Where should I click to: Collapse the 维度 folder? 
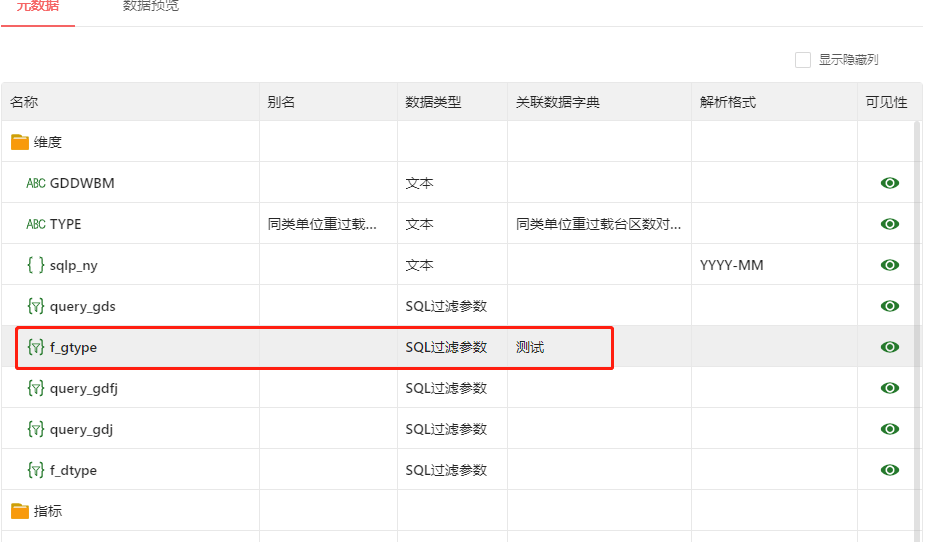click(x=20, y=143)
